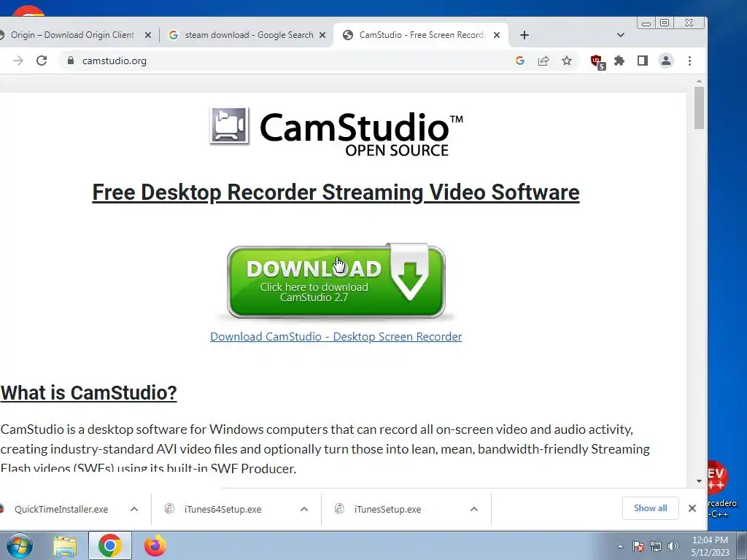Click the Chrome taskbar icon
The width and height of the screenshot is (747, 560).
coord(110,545)
